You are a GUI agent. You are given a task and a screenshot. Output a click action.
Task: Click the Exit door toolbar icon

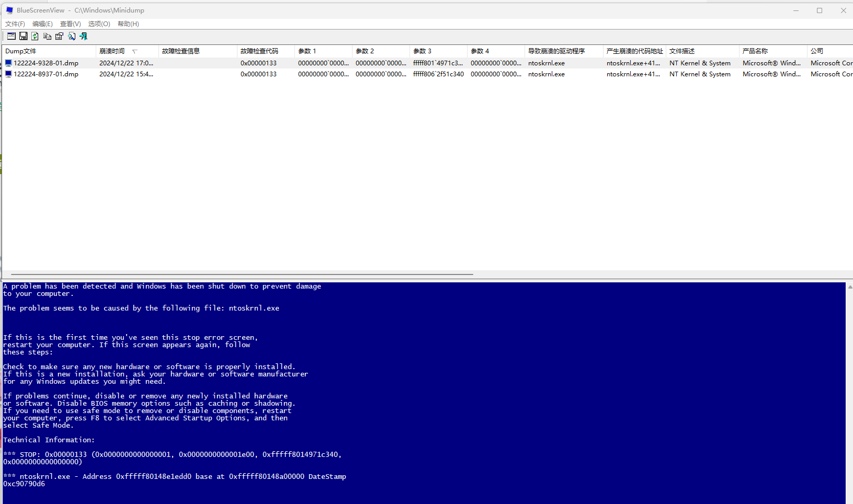click(x=84, y=36)
